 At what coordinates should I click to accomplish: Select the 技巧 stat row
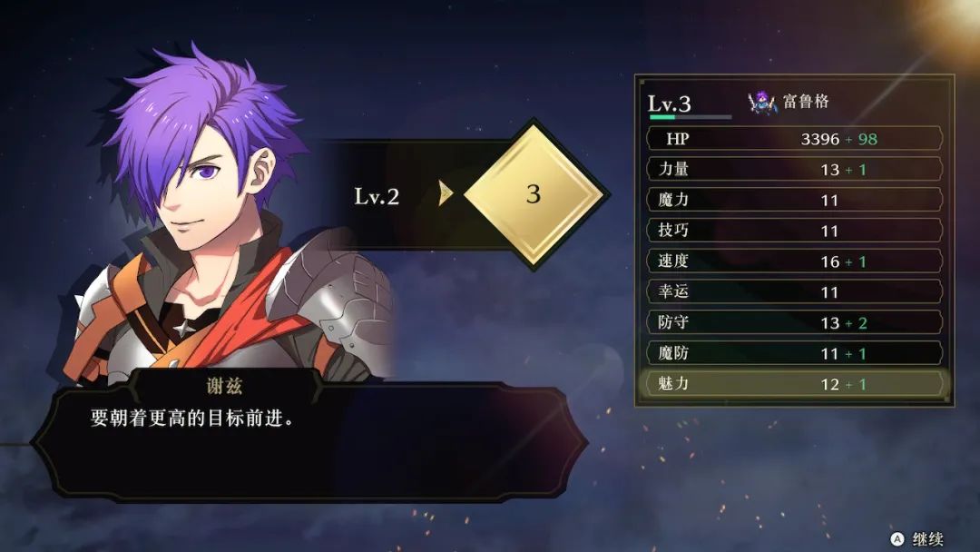click(794, 231)
